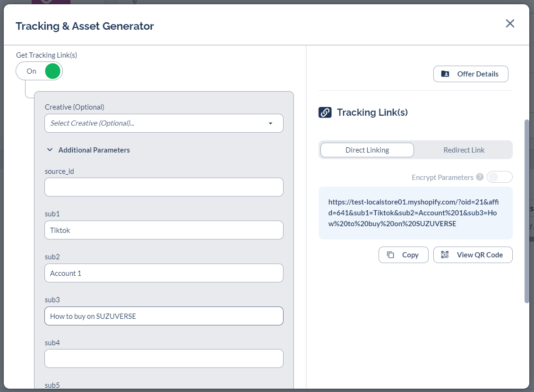
Task: Close the Tracking & Asset Generator dialog
Action: (x=510, y=24)
